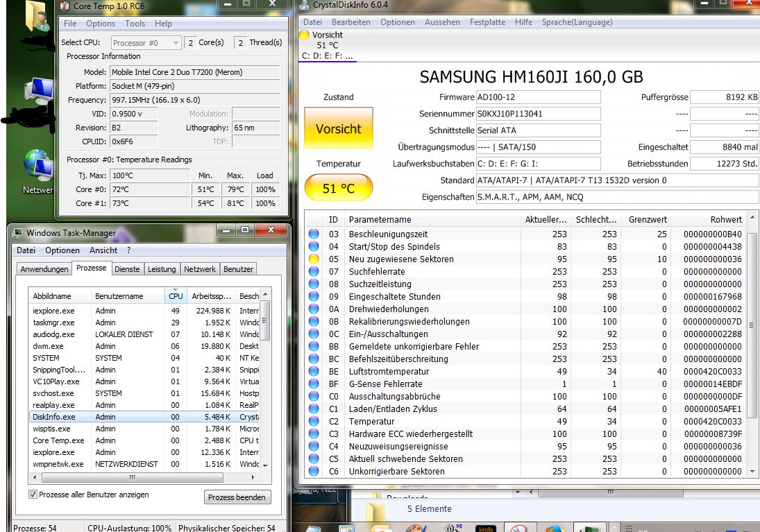Select disk tab Vorsicht 51 °C C: D: E: F:
Image resolution: width=760 pixels, height=532 pixels.
pyautogui.click(x=328, y=46)
